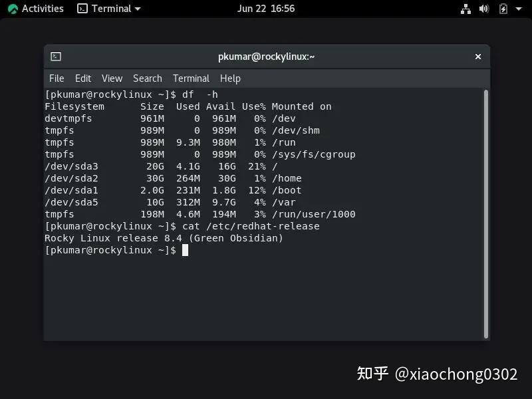The image size is (532, 399).
Task: Click the terminal icon next to Terminal label
Action: click(83, 9)
